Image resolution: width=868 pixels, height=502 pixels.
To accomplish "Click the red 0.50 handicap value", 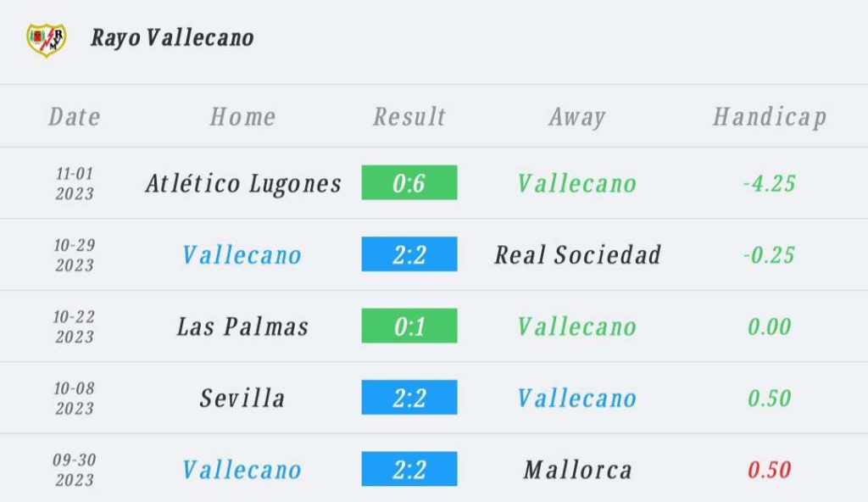I will (769, 470).
